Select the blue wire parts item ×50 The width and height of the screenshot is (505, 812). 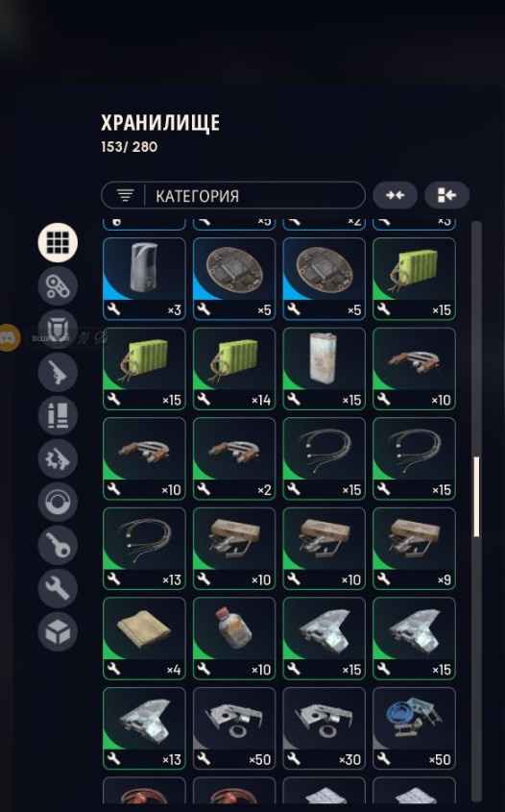[414, 728]
